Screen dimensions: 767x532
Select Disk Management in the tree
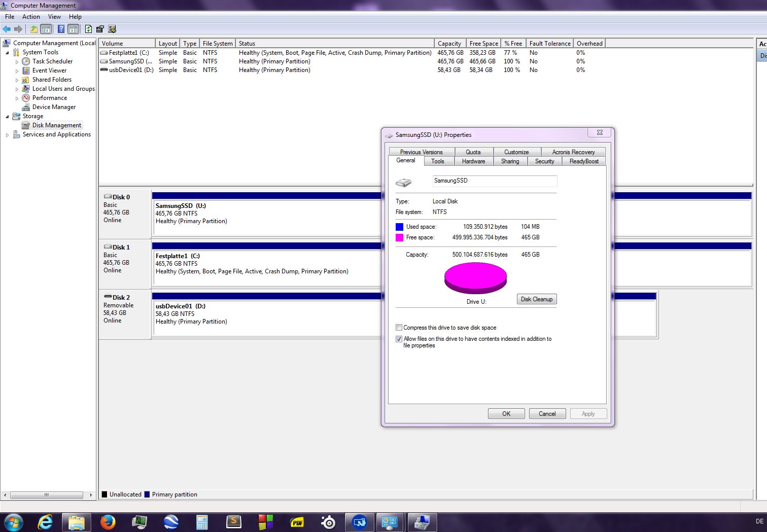(56, 125)
